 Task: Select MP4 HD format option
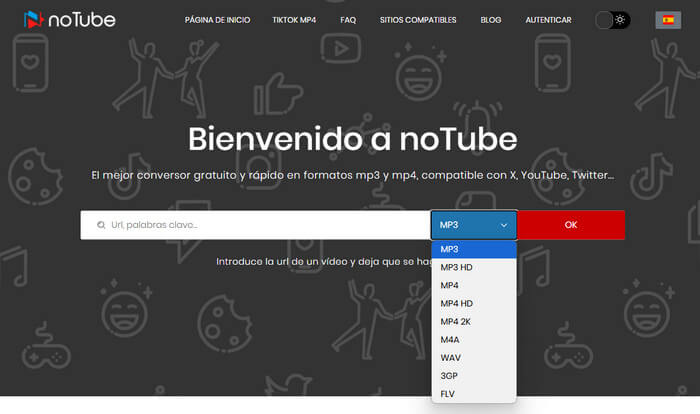[474, 303]
